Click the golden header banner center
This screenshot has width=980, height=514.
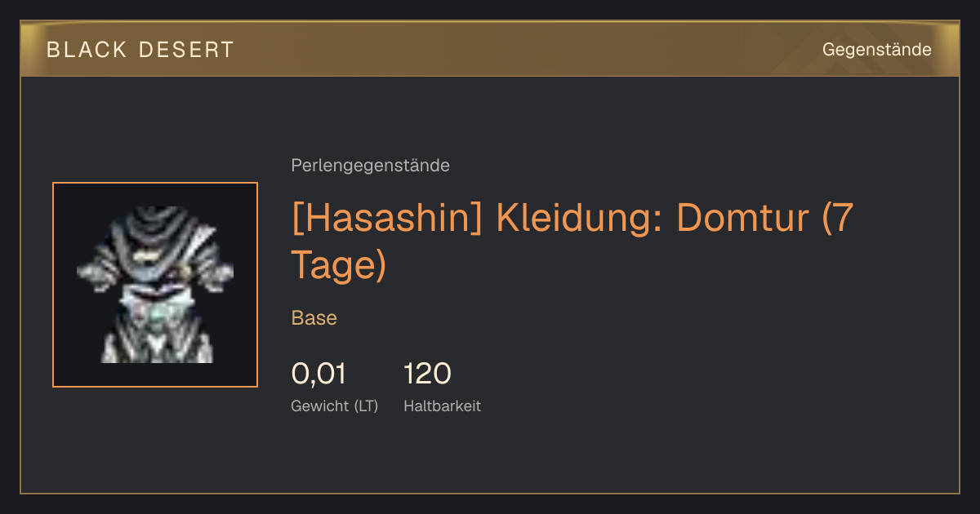pyautogui.click(x=490, y=50)
